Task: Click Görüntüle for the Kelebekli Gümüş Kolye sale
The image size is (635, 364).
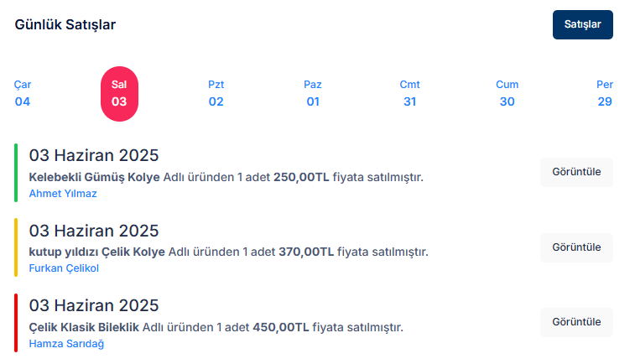Action: pyautogui.click(x=576, y=172)
